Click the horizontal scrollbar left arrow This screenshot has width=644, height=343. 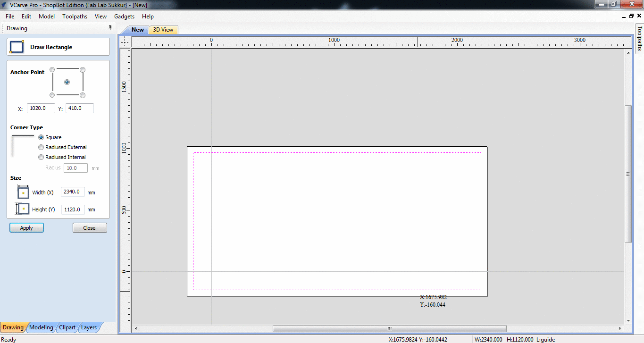pos(136,328)
